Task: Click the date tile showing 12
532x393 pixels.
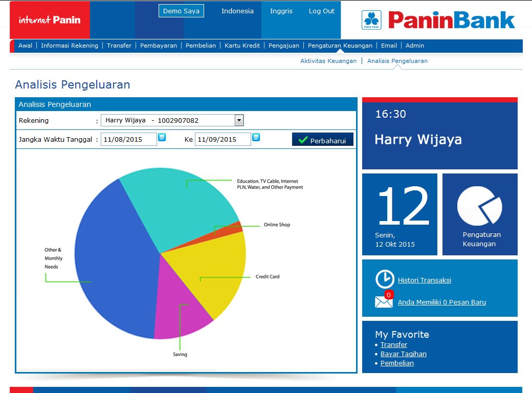Action: pyautogui.click(x=400, y=214)
